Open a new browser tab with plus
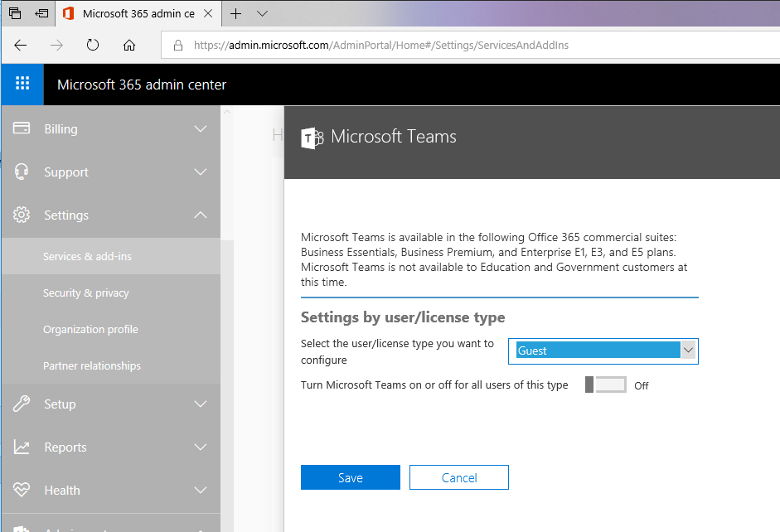This screenshot has height=532, width=780. (x=235, y=13)
